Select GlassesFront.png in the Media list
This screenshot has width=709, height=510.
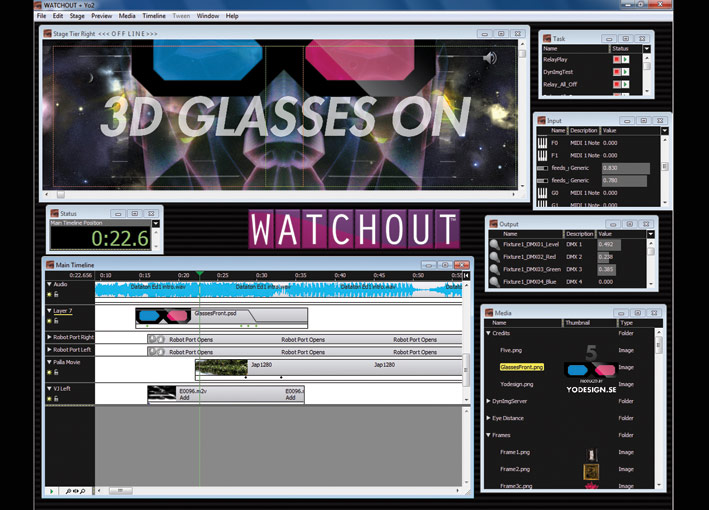(x=521, y=367)
